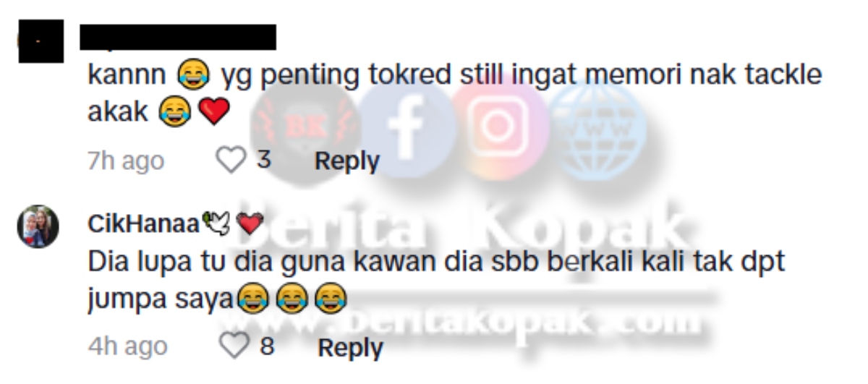Reply to CikHanaa's comment
The width and height of the screenshot is (868, 384).
click(x=350, y=348)
